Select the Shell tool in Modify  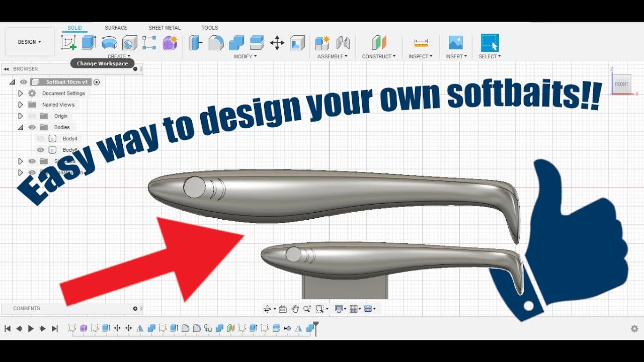(x=297, y=43)
